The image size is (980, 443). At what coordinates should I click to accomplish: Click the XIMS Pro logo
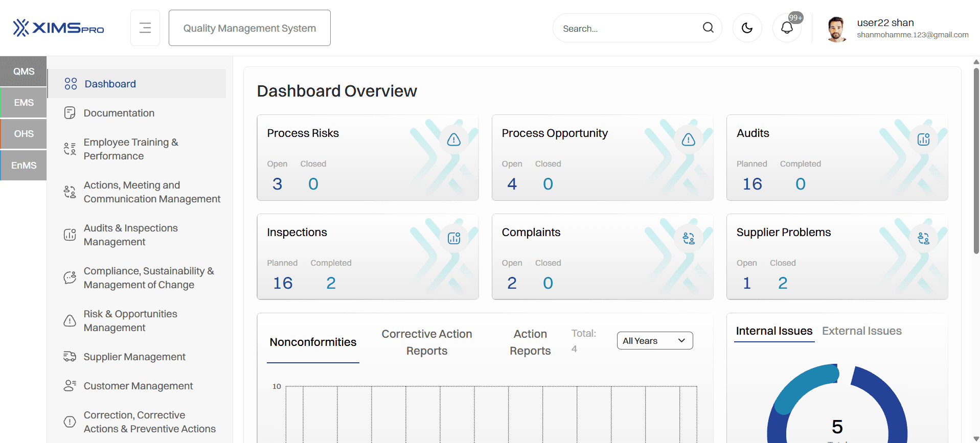click(x=58, y=28)
